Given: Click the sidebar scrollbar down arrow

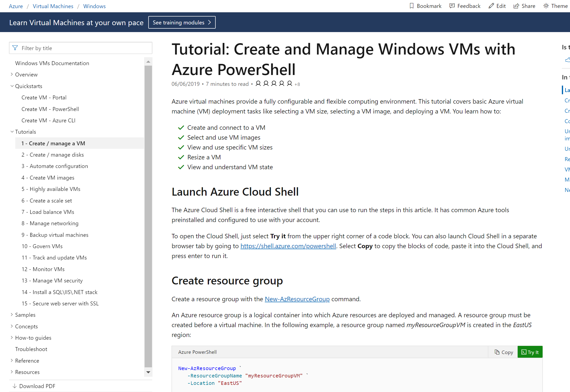Looking at the screenshot, I should tap(148, 372).
